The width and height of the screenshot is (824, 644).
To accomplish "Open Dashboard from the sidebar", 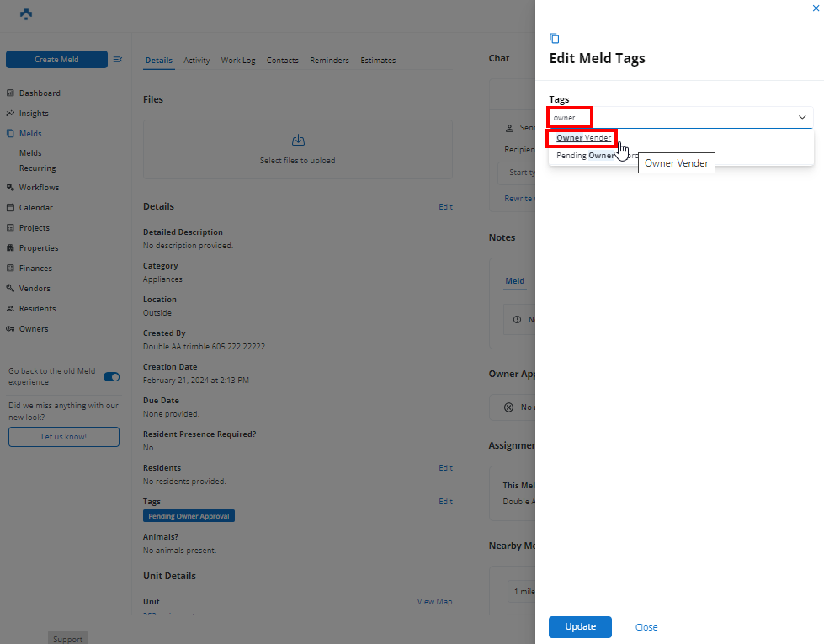I will pyautogui.click(x=40, y=93).
